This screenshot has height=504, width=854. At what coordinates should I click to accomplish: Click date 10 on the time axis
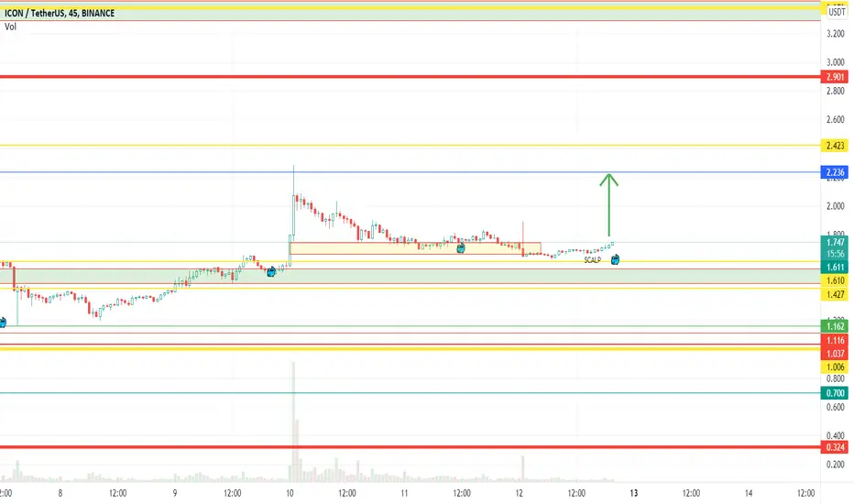(290, 493)
